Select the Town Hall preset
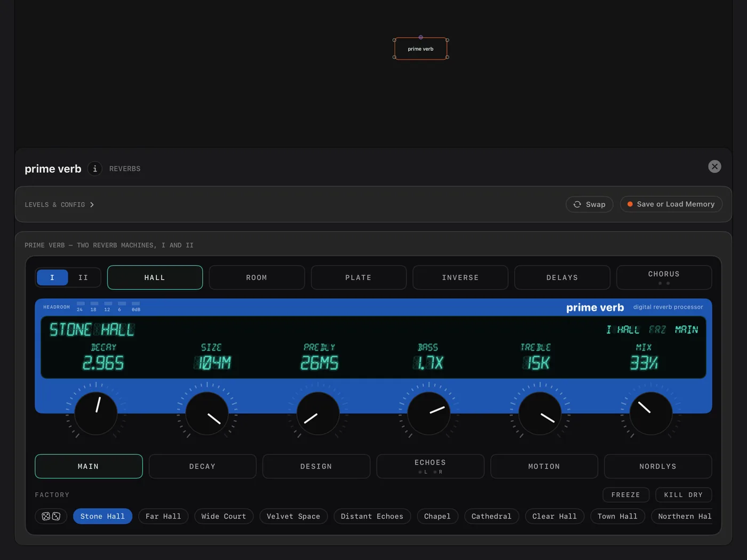 (617, 516)
